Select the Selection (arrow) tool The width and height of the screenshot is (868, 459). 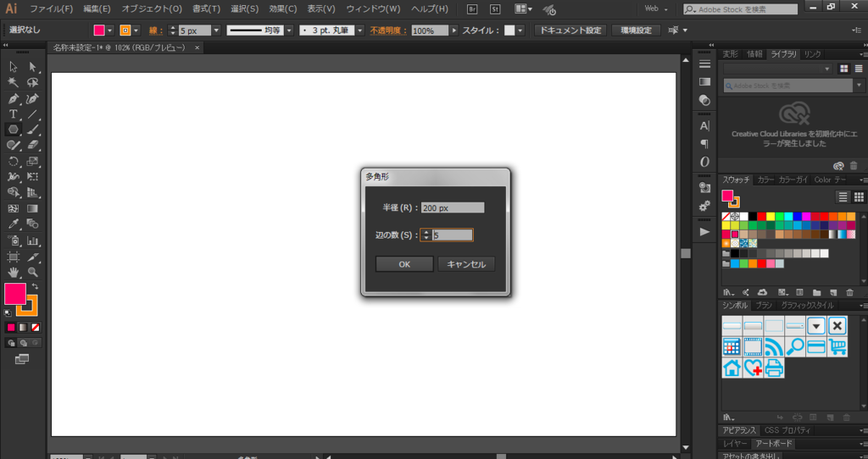pyautogui.click(x=13, y=67)
